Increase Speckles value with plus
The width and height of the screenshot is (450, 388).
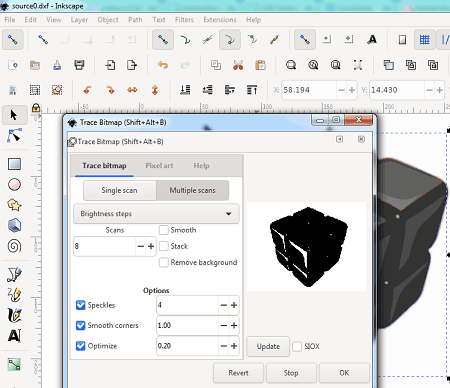(234, 305)
